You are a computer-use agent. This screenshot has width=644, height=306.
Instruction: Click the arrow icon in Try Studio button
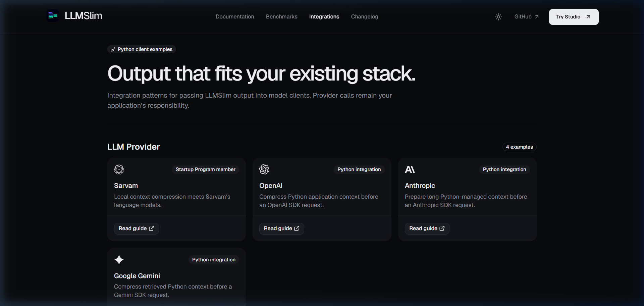[x=588, y=17]
